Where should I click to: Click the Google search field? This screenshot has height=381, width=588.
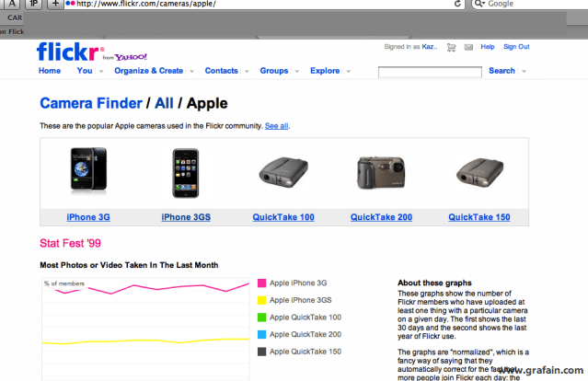531,4
